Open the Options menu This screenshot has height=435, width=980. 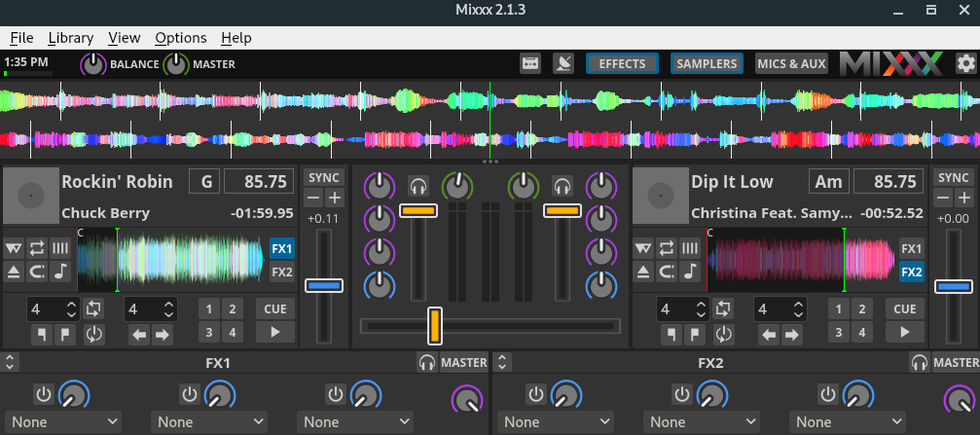pyautogui.click(x=181, y=38)
